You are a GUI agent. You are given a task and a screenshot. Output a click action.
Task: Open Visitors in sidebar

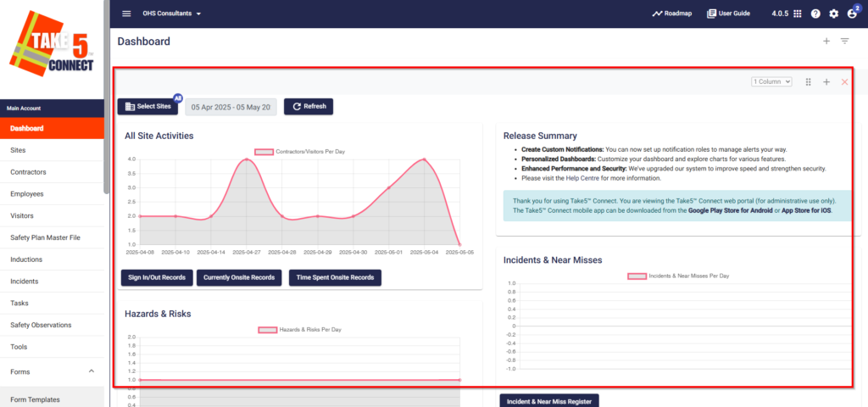coord(52,216)
